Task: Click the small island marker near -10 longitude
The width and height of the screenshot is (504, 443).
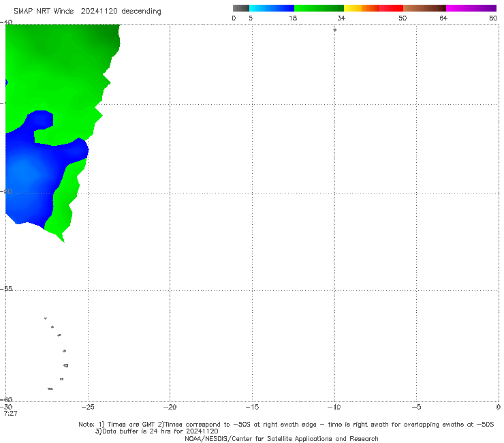Action: pos(334,30)
